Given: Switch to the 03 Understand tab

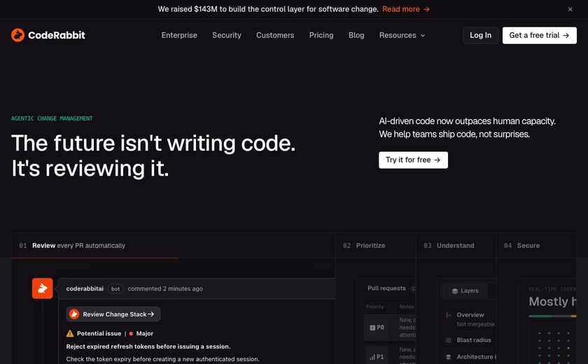Looking at the screenshot, I should 456,246.
